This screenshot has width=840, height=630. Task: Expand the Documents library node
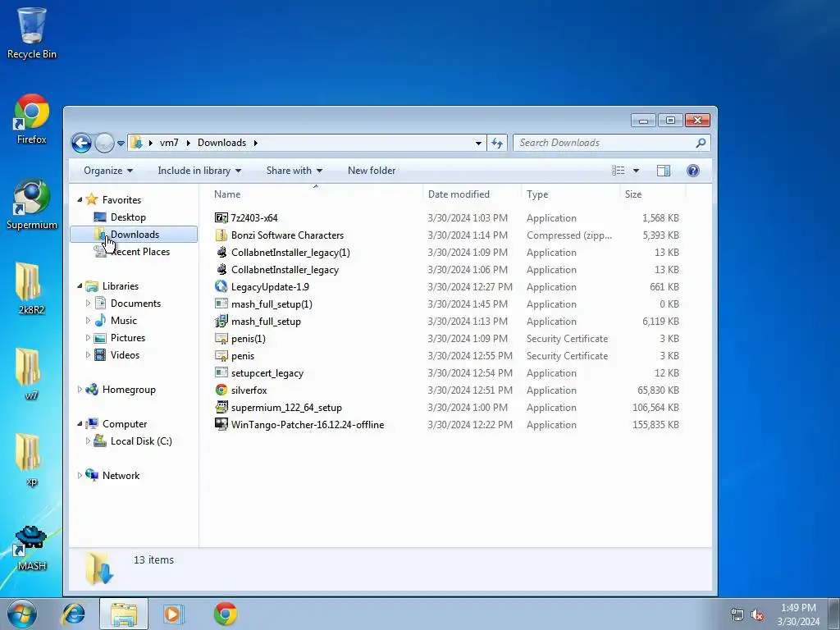(88, 304)
